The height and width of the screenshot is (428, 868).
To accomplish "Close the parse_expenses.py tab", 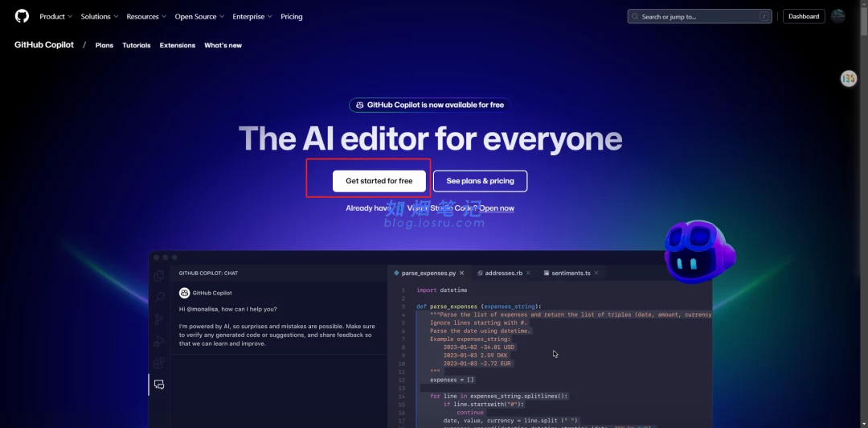I will pos(461,273).
